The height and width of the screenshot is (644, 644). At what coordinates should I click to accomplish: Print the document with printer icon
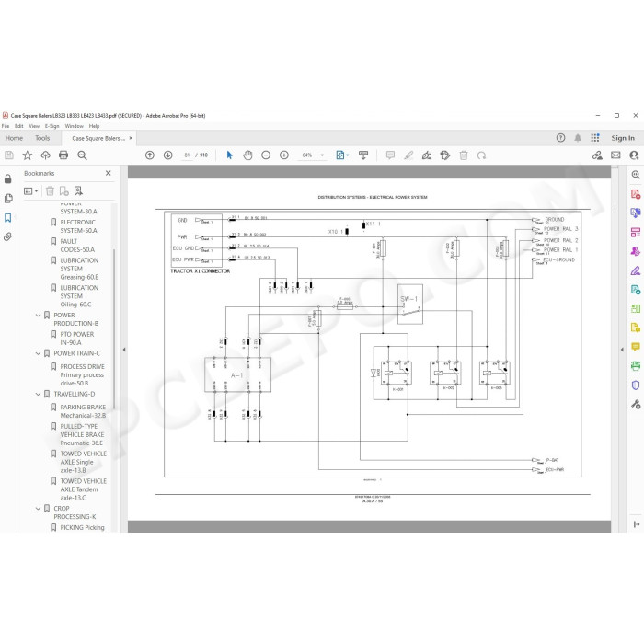tap(63, 155)
